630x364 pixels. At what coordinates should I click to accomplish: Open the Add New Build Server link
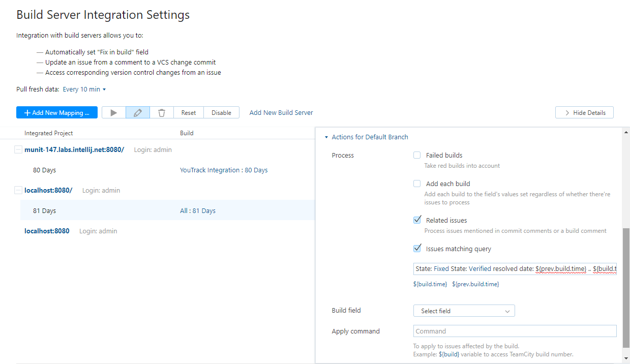click(281, 113)
